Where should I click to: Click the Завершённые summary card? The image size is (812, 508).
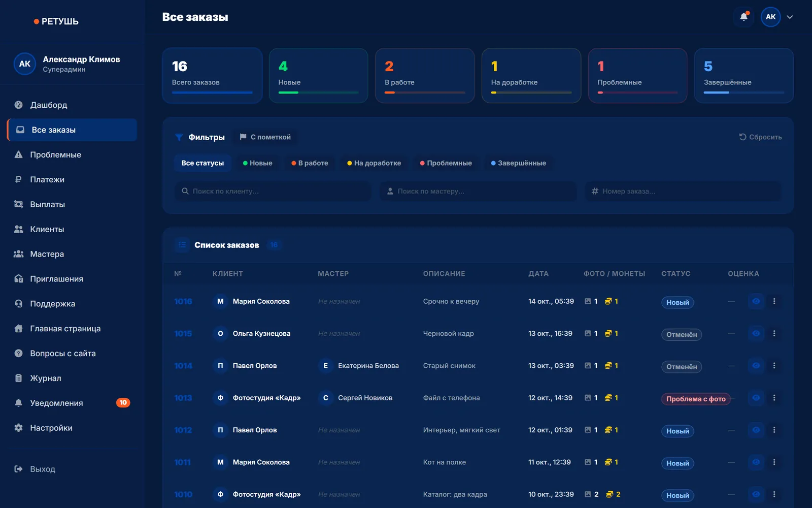[x=744, y=76]
